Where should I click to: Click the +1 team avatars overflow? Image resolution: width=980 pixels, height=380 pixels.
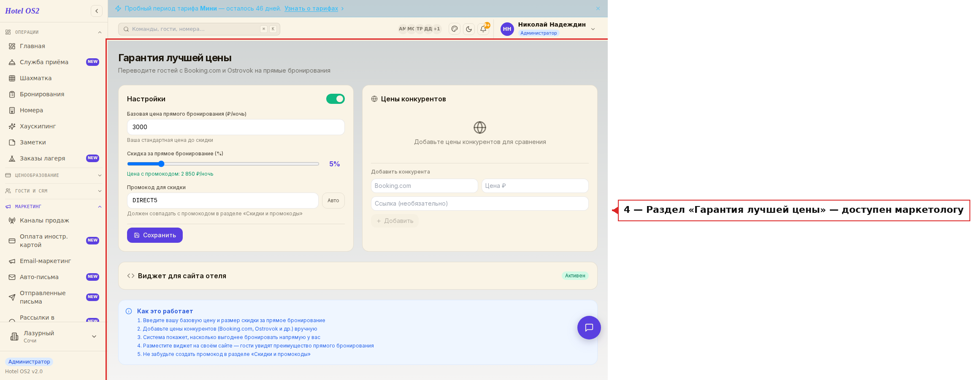[x=437, y=29]
